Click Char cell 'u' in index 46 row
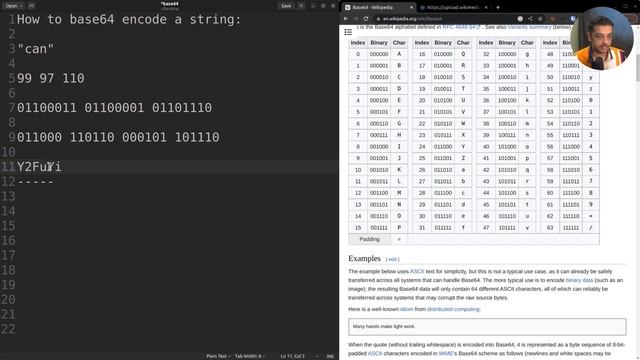The height and width of the screenshot is (360, 640). click(x=527, y=216)
